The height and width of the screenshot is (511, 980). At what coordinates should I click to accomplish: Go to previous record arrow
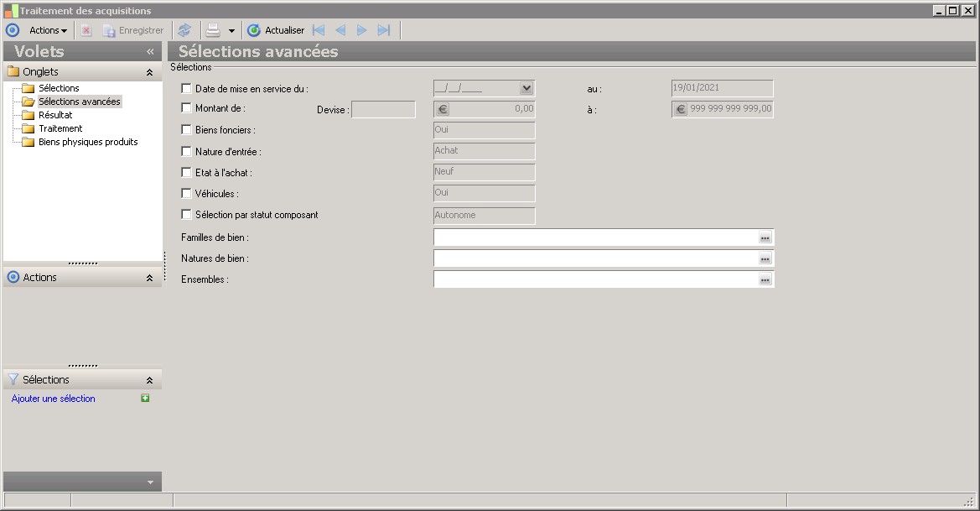[x=340, y=30]
